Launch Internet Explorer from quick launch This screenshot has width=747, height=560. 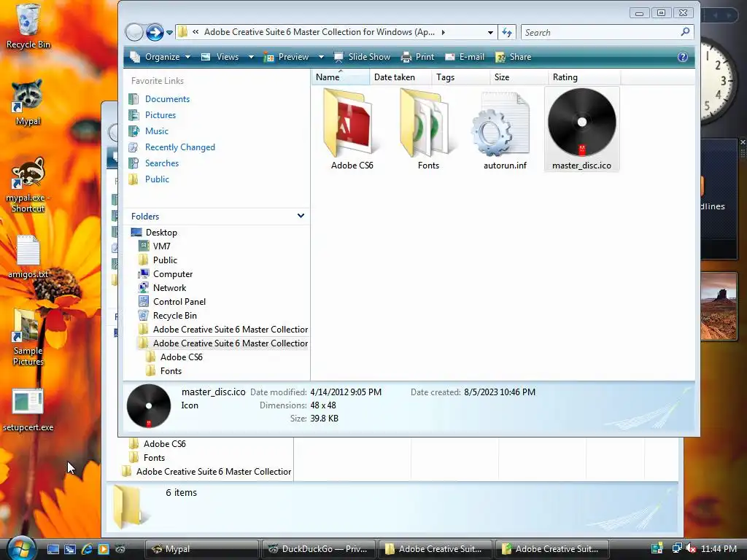pos(87,549)
